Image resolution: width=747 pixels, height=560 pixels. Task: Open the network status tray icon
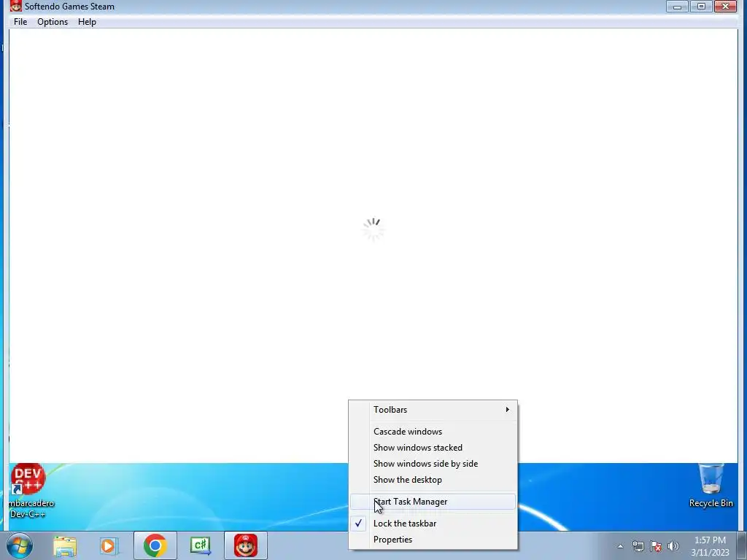point(638,547)
